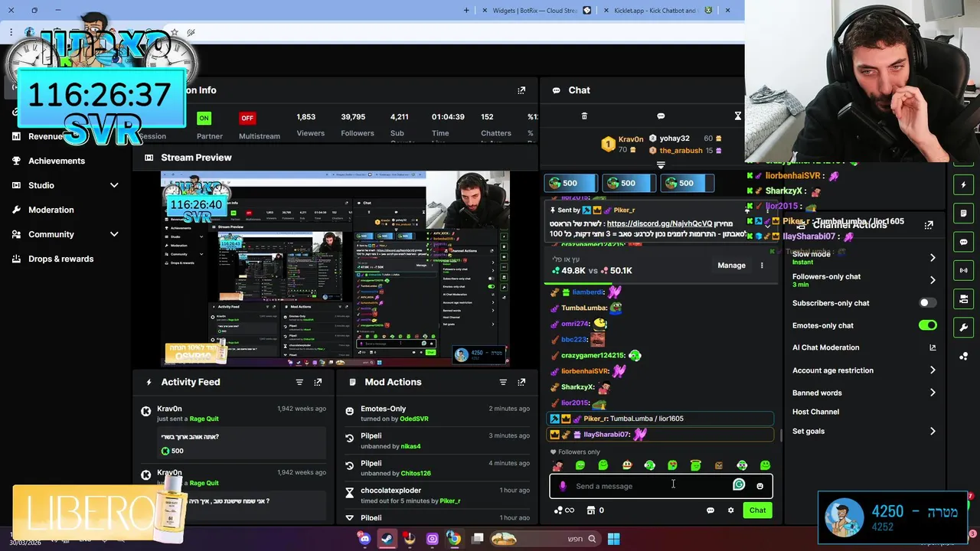
Task: Click the wrench icon in right strip
Action: pyautogui.click(x=964, y=328)
